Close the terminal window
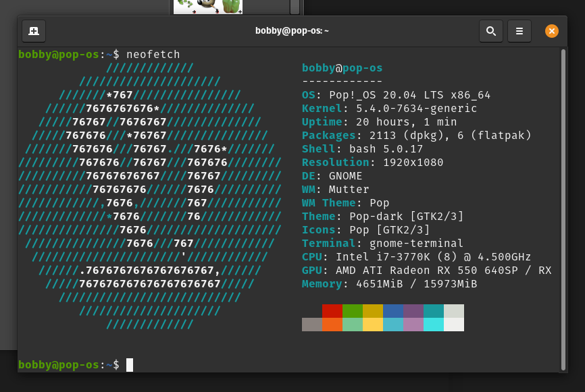Image resolution: width=585 pixels, height=392 pixels. pyautogui.click(x=552, y=31)
